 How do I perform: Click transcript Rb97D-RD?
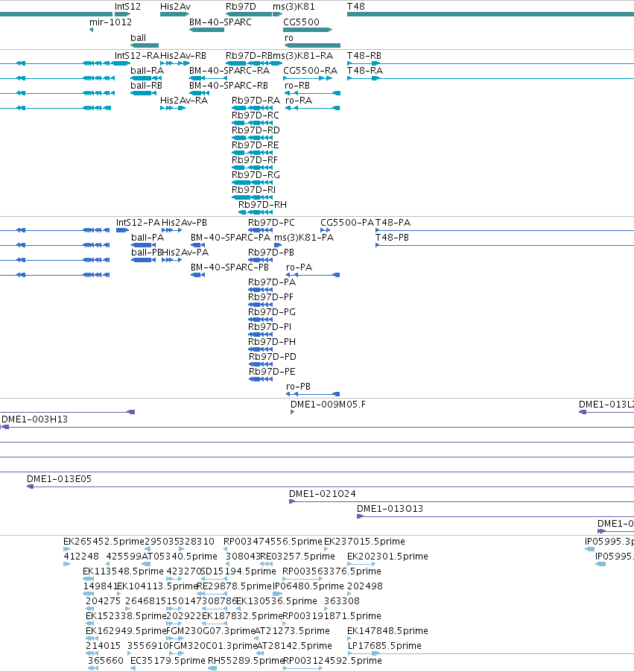tap(256, 130)
